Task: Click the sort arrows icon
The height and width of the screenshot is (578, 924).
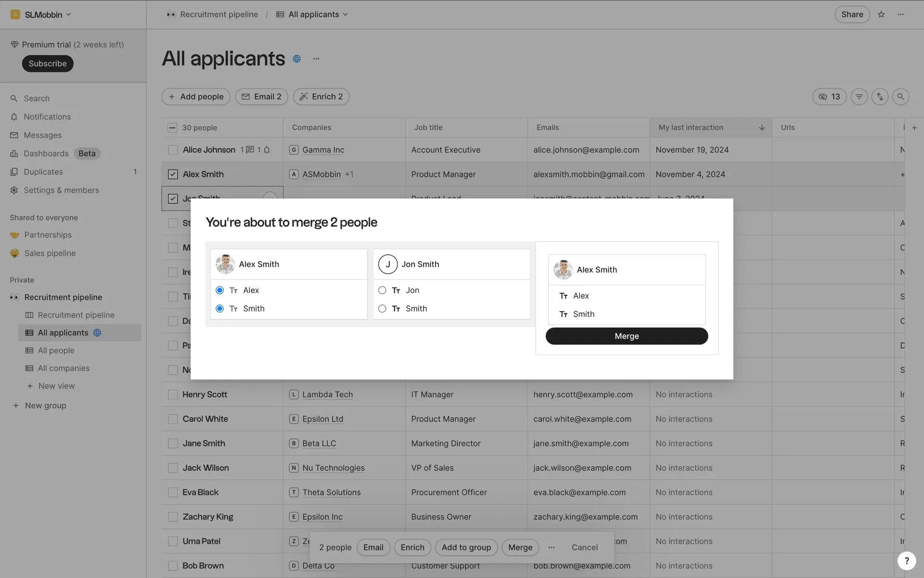Action: (880, 97)
